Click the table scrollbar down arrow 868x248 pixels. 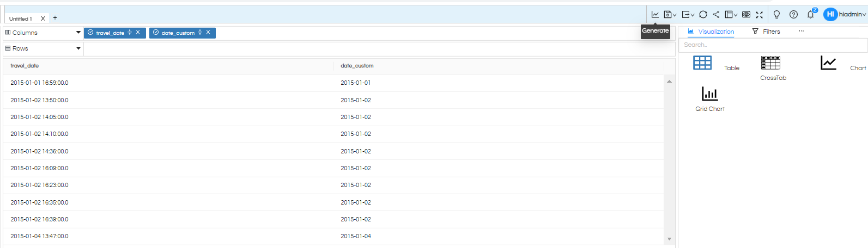[x=669, y=239]
